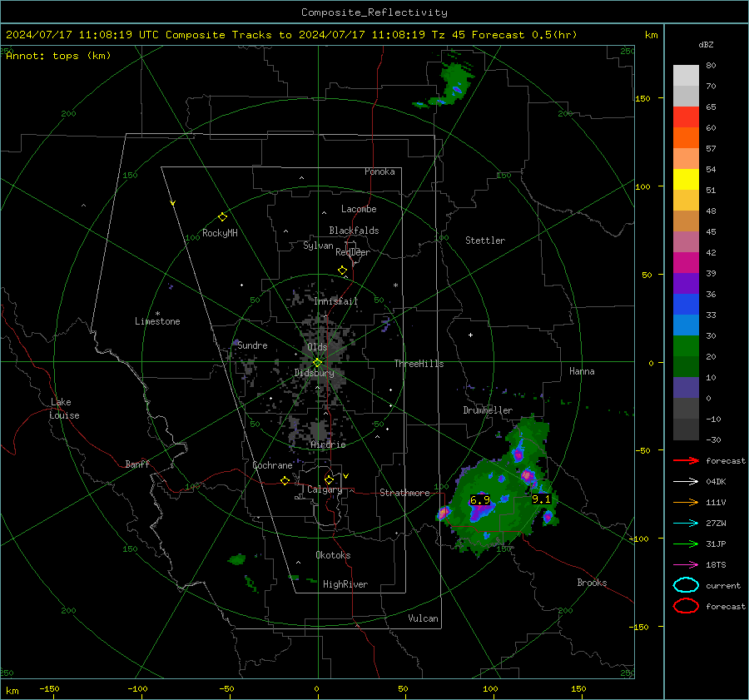Select the cyan 27ZW arrow legend icon
Image resolution: width=749 pixels, height=700 pixels.
coord(686,524)
